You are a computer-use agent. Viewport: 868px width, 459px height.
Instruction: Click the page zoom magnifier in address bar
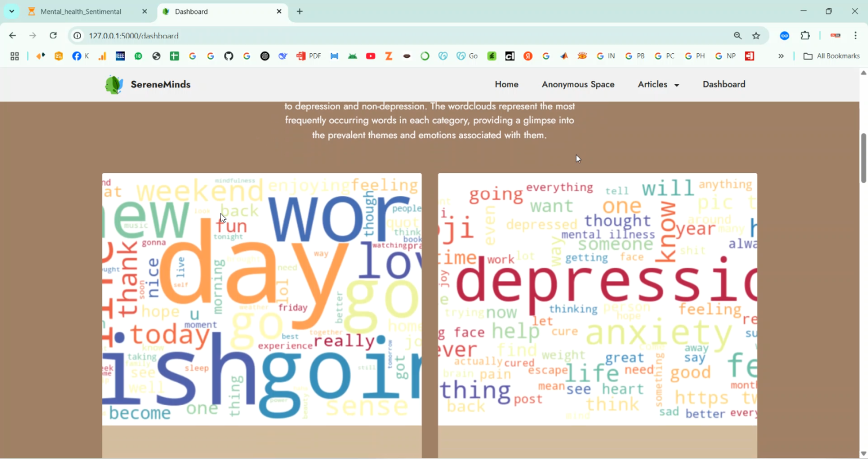[737, 35]
